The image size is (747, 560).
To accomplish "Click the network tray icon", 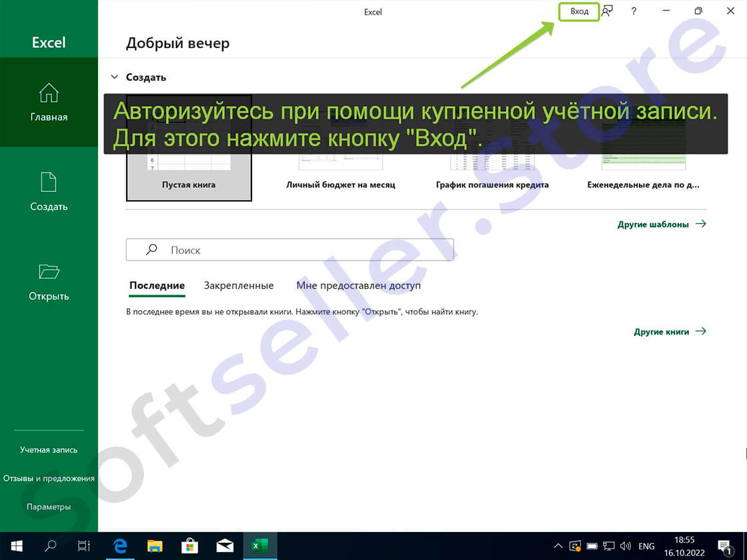I will click(608, 546).
